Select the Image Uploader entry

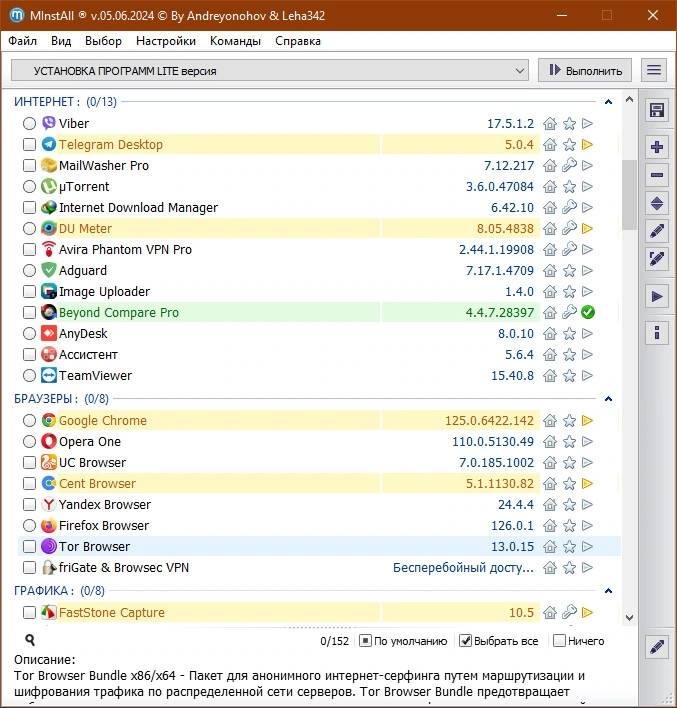tap(104, 292)
